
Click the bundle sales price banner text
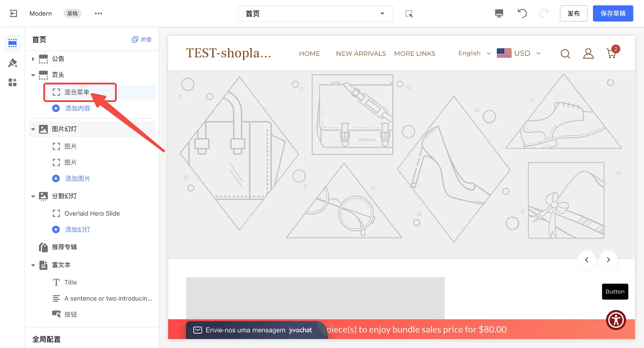pyautogui.click(x=417, y=329)
